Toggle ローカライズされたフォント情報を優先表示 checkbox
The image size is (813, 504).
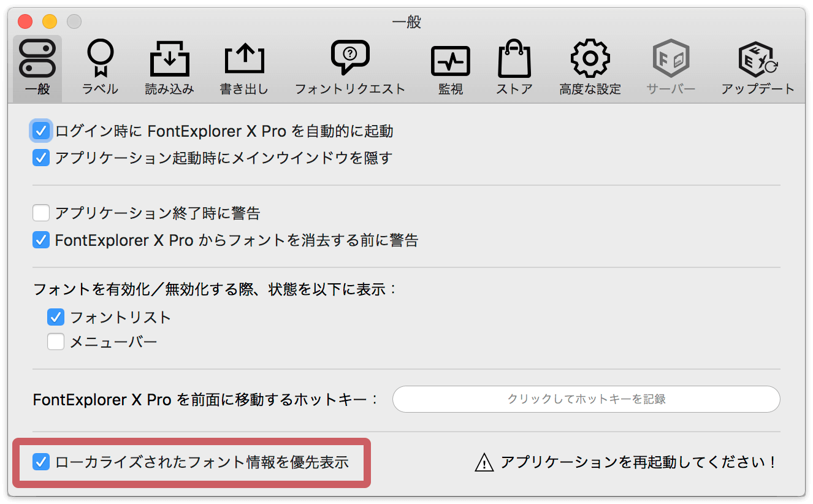(x=41, y=462)
